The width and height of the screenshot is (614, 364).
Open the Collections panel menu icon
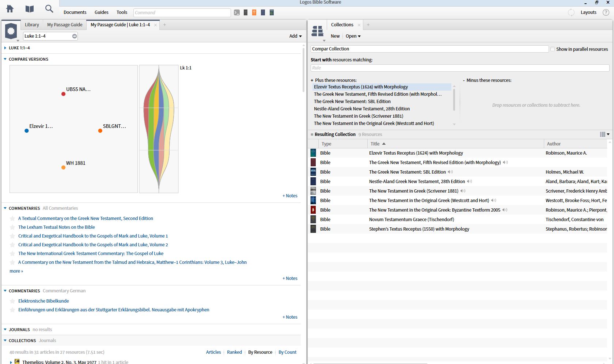click(x=318, y=31)
